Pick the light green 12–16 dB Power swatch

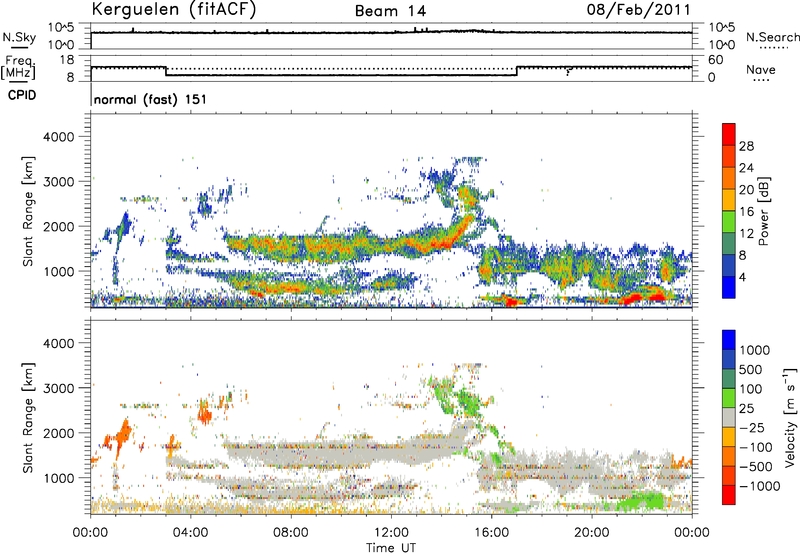point(729,222)
